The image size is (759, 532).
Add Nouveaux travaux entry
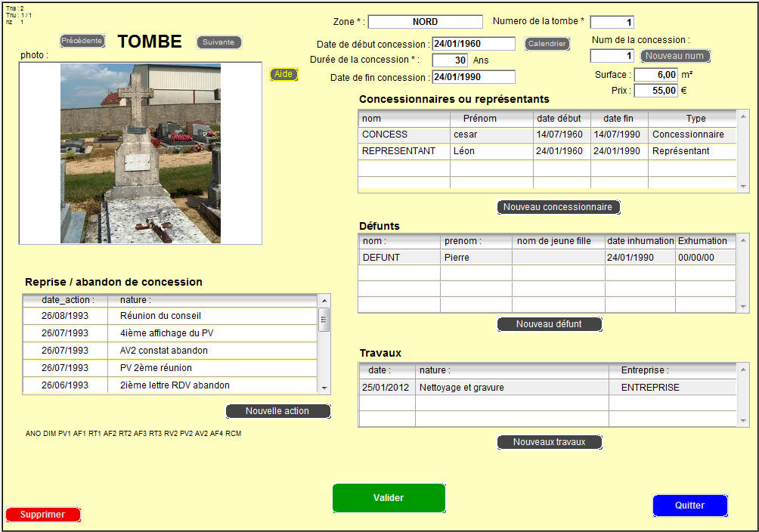[549, 442]
